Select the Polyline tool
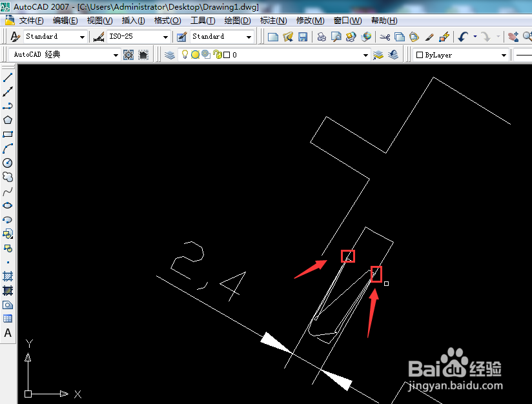The width and height of the screenshot is (532, 404). click(8, 106)
